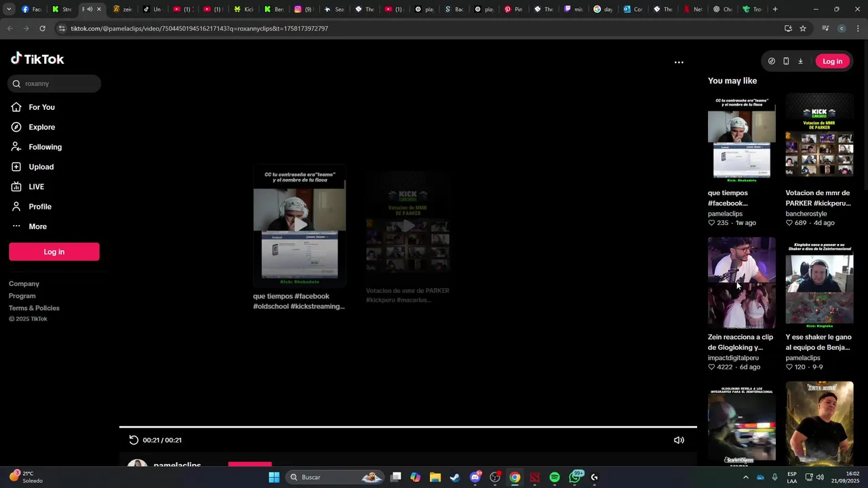Open the Program footer link

(x=22, y=296)
